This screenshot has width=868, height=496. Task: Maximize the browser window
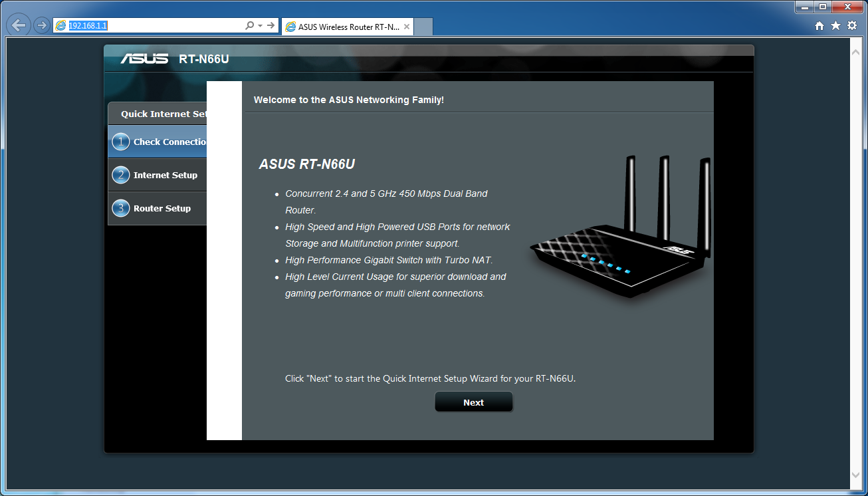click(823, 7)
